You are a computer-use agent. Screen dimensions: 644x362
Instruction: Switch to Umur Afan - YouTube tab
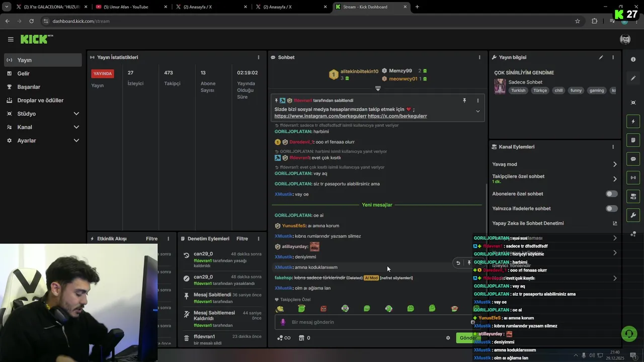(x=131, y=7)
